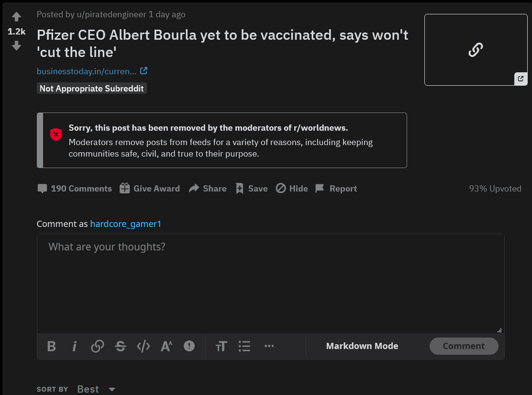Image resolution: width=532 pixels, height=395 pixels.
Task: Insert a link in the comment
Action: (x=97, y=347)
